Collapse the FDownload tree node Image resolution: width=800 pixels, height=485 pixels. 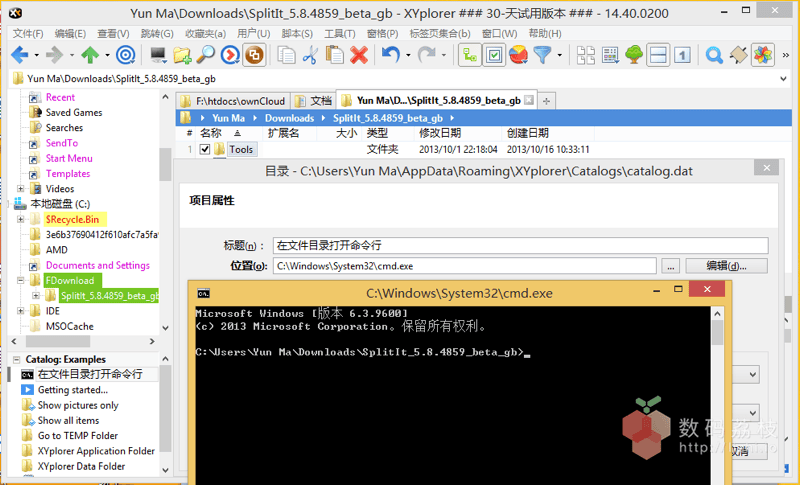(x=20, y=280)
